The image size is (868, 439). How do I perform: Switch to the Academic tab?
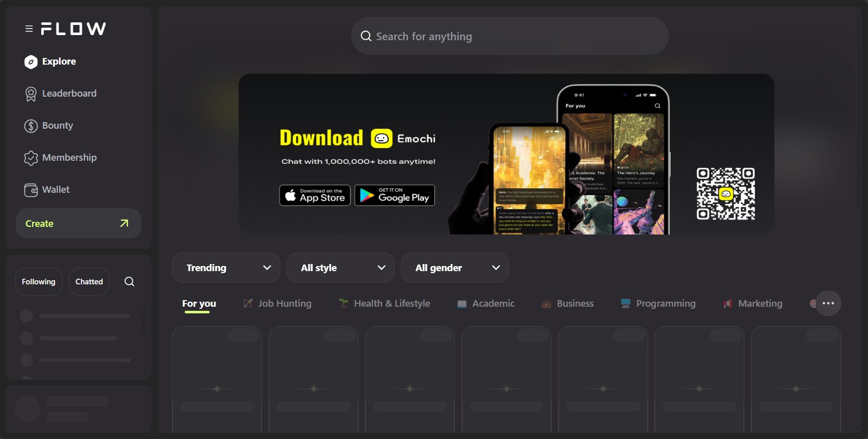pos(486,304)
